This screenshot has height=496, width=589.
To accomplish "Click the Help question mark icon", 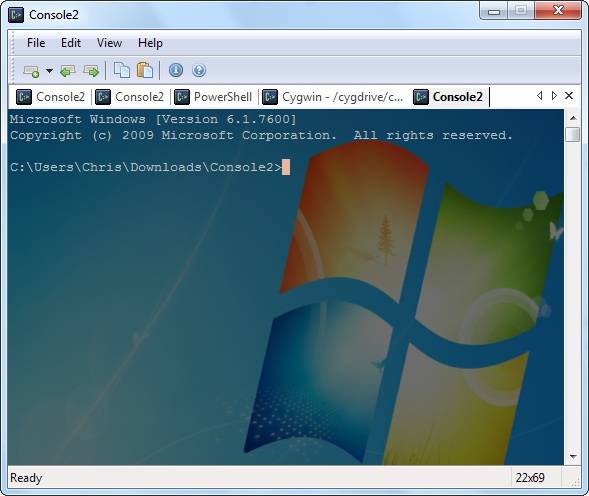I will (199, 70).
